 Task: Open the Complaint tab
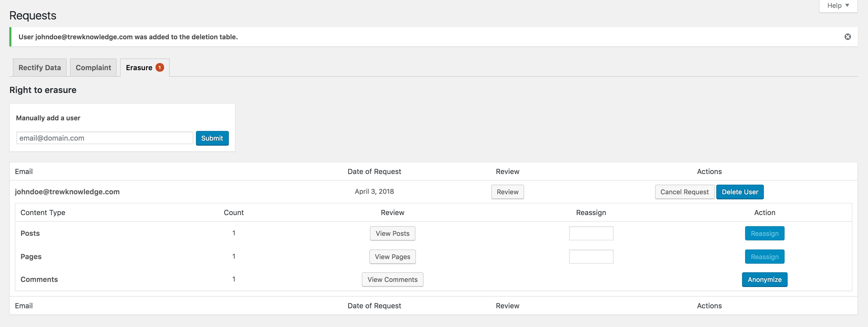tap(93, 67)
